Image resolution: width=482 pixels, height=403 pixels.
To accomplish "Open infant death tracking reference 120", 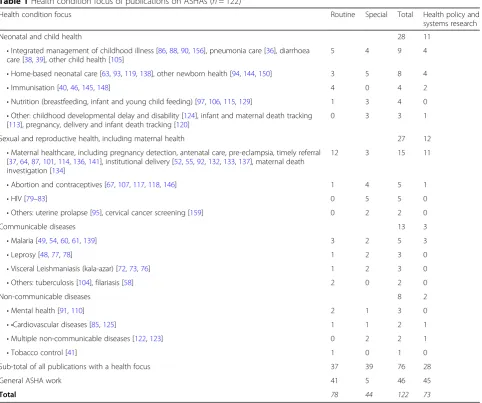I will (x=182, y=125).
